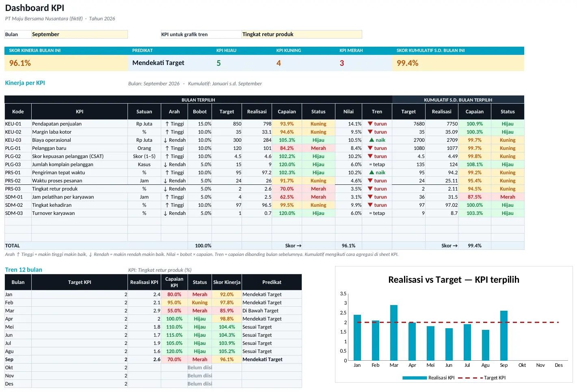This screenshot has height=392, width=577.
Task: Select the 'Jam pelatihan per karyawan' cell
Action: [80, 197]
